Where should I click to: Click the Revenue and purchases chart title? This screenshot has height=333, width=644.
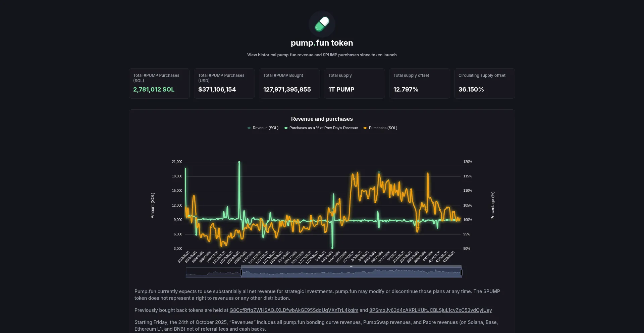click(322, 119)
